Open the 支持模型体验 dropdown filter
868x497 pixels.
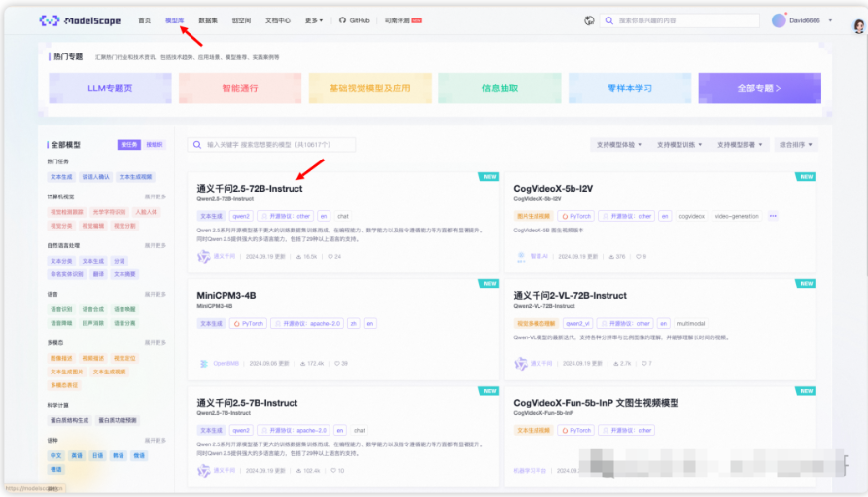click(618, 145)
